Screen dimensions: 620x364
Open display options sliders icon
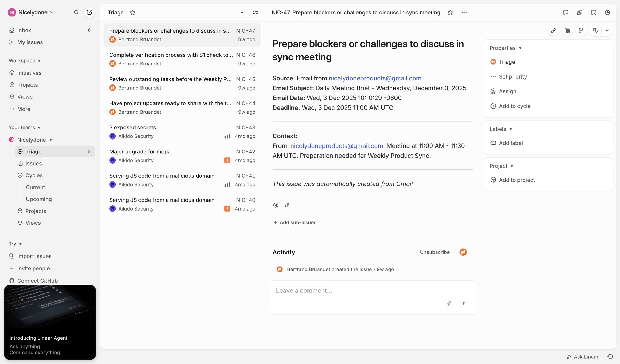point(255,12)
